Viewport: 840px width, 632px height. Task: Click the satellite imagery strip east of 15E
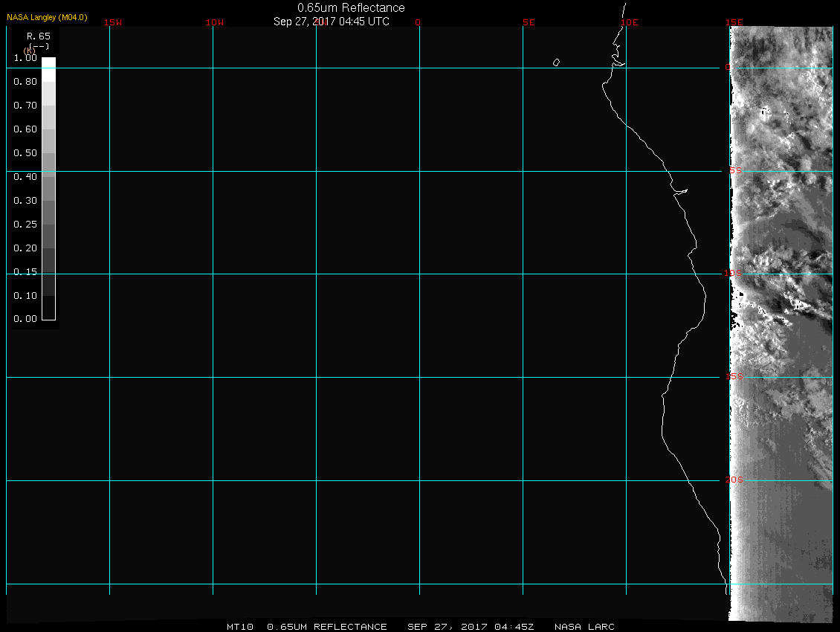(781, 323)
